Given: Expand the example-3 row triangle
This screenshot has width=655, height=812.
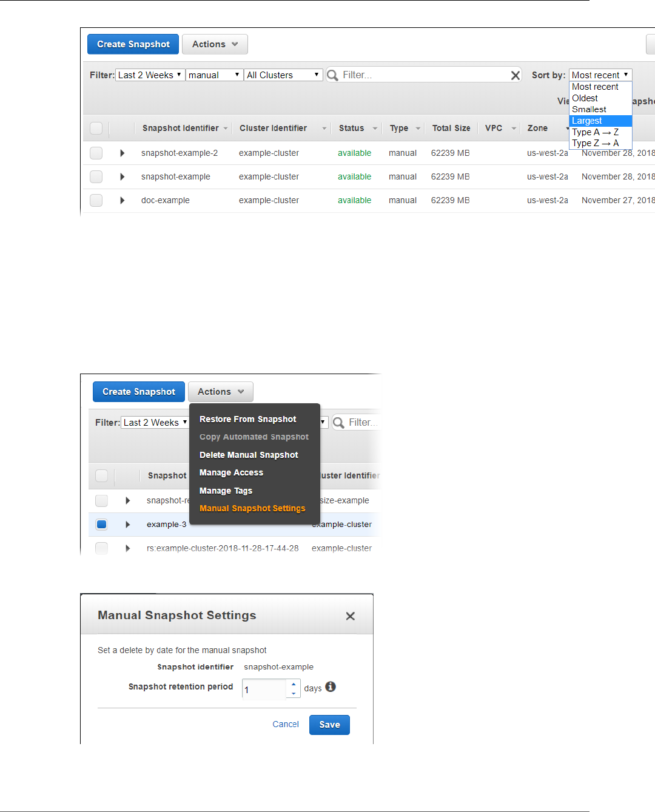Looking at the screenshot, I should [128, 525].
